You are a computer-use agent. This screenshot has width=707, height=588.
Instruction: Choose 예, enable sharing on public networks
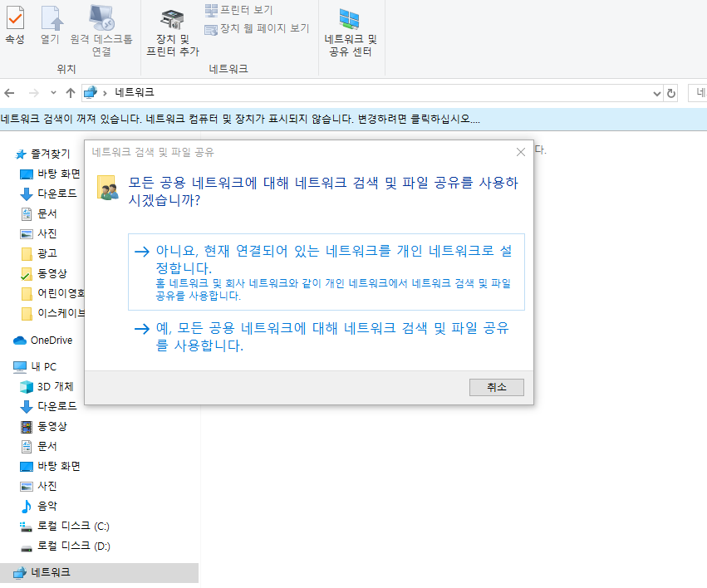326,336
